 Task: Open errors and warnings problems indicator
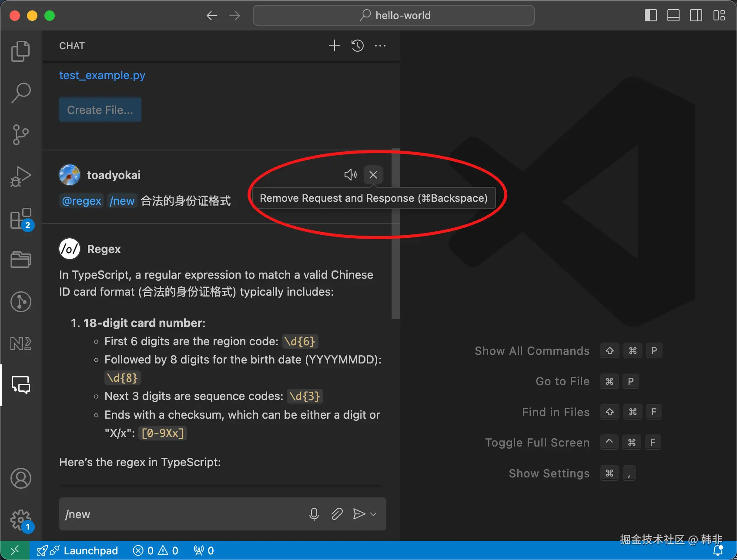click(156, 550)
